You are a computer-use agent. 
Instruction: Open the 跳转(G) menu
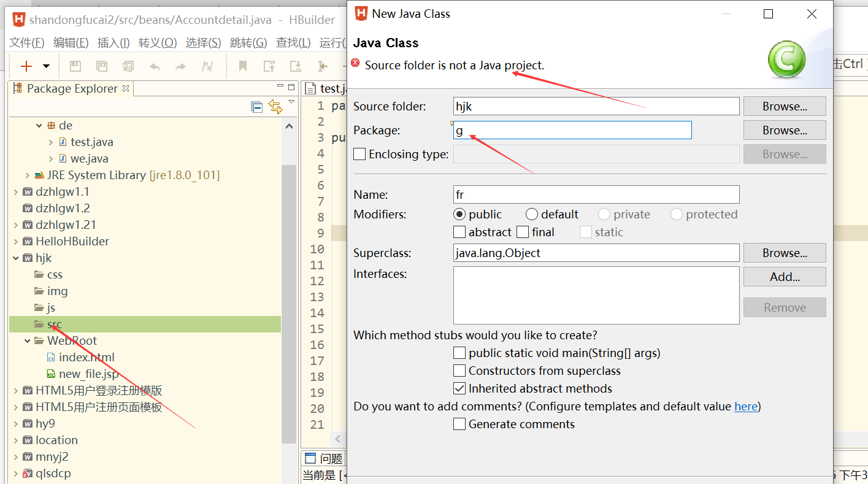coord(248,42)
